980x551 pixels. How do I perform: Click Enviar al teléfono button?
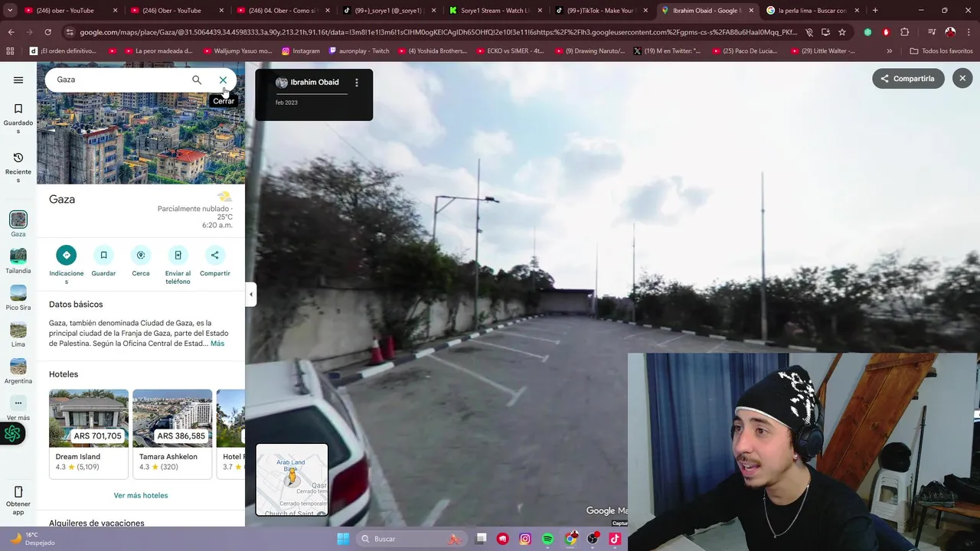[178, 265]
